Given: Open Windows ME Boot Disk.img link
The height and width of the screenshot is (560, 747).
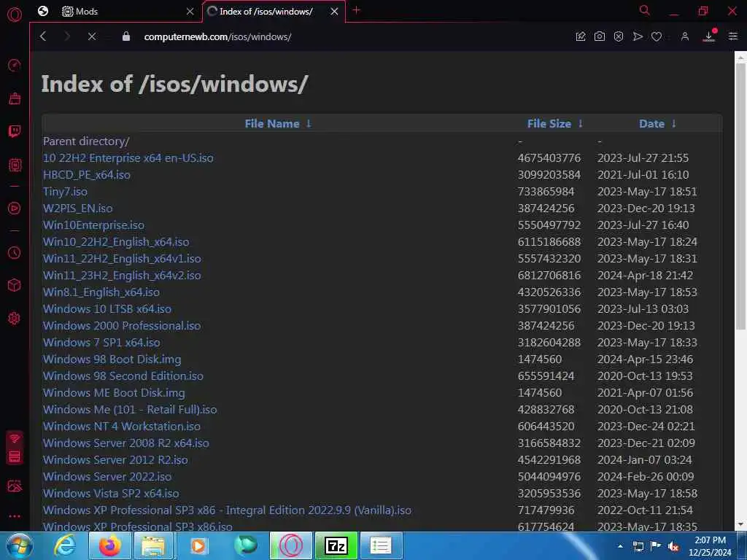Looking at the screenshot, I should (114, 393).
